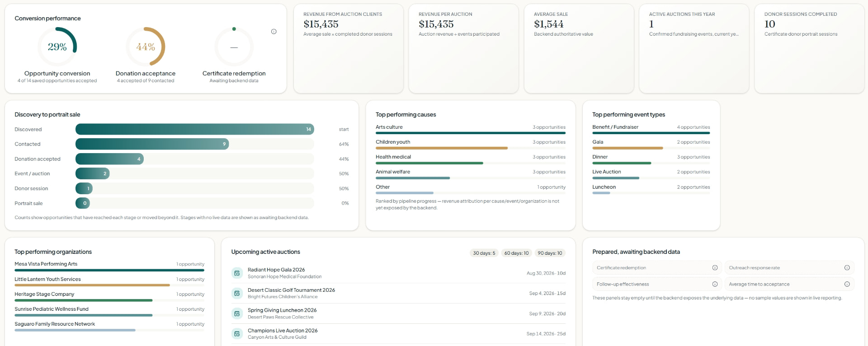The image size is (868, 346).
Task: Click the Follow-up effectiveness info icon
Action: tap(715, 284)
